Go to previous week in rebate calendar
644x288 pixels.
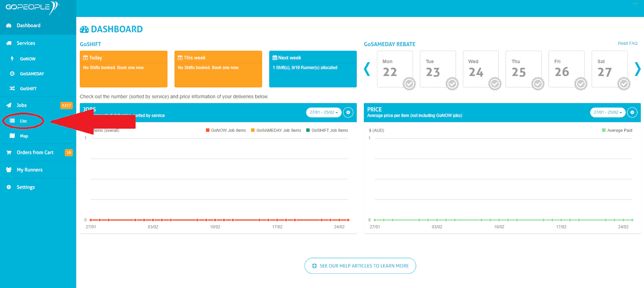pos(367,69)
